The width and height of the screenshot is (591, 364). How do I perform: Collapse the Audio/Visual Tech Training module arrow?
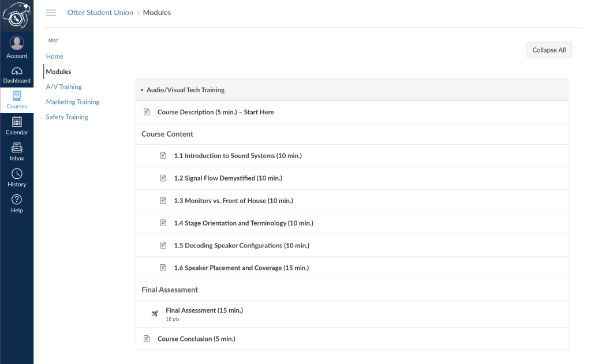(x=142, y=90)
